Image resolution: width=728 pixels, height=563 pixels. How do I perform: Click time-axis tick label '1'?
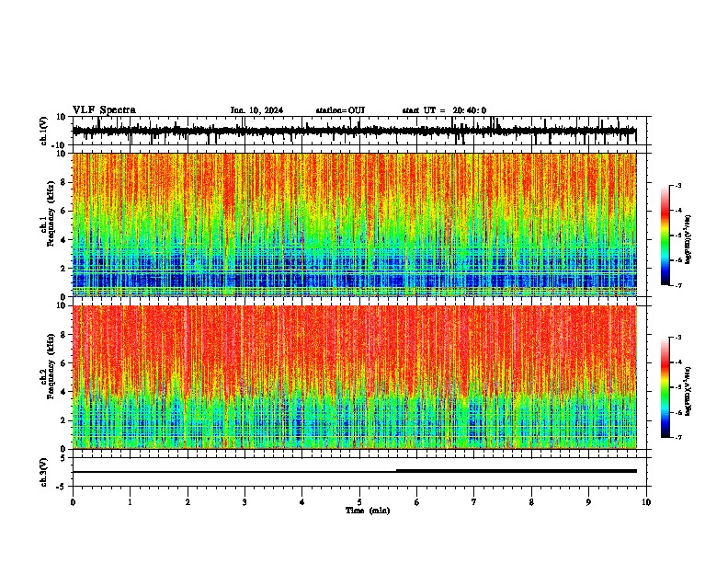click(130, 502)
